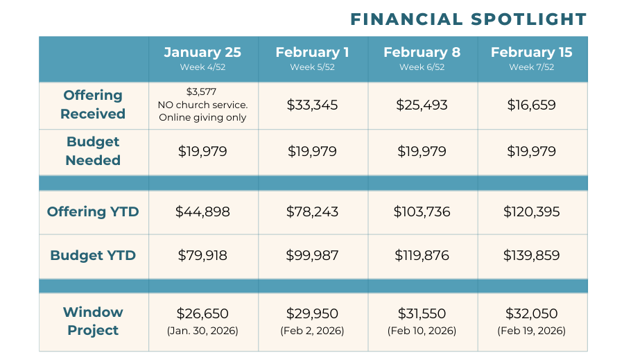Screen dimensions: 624x364
Task: Click the FINANCIAL SPOTLIGHT title
Action: (468, 19)
